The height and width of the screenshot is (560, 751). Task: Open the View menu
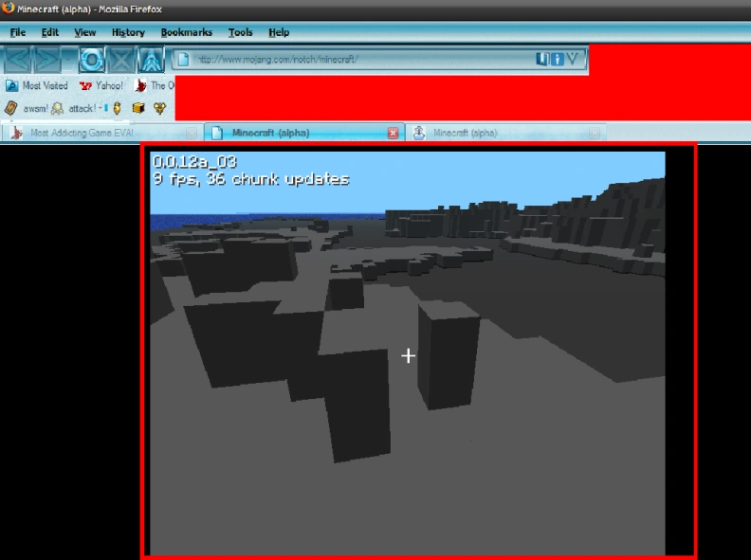tap(84, 32)
